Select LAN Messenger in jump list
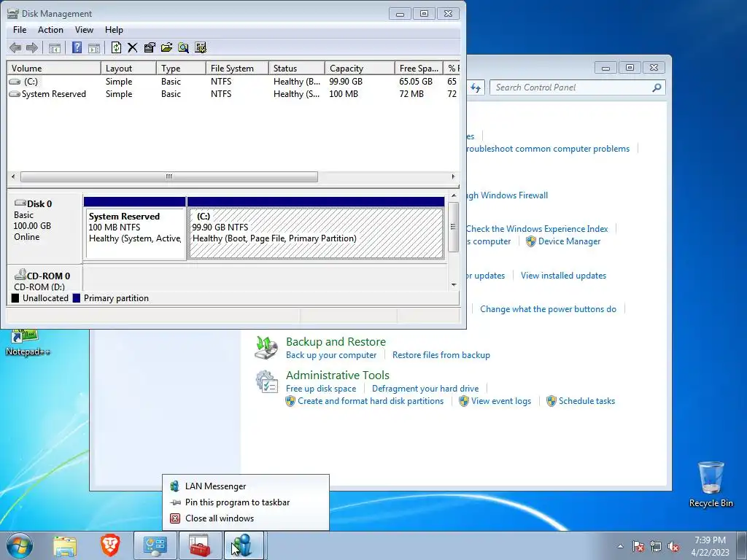The image size is (747, 560). (245, 486)
